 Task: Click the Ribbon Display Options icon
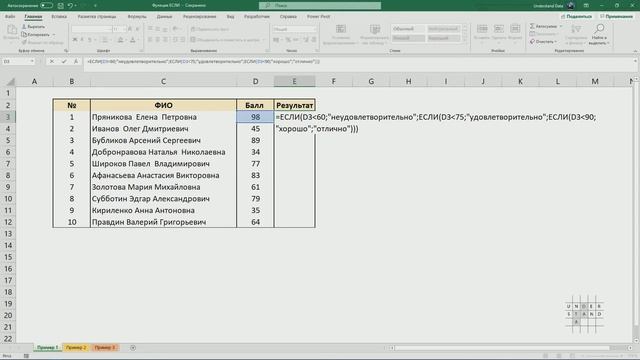pyautogui.click(x=587, y=5)
